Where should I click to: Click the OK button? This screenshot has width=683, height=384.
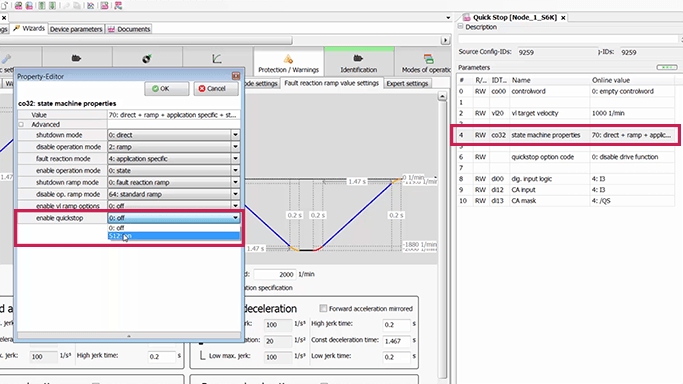[x=167, y=88]
